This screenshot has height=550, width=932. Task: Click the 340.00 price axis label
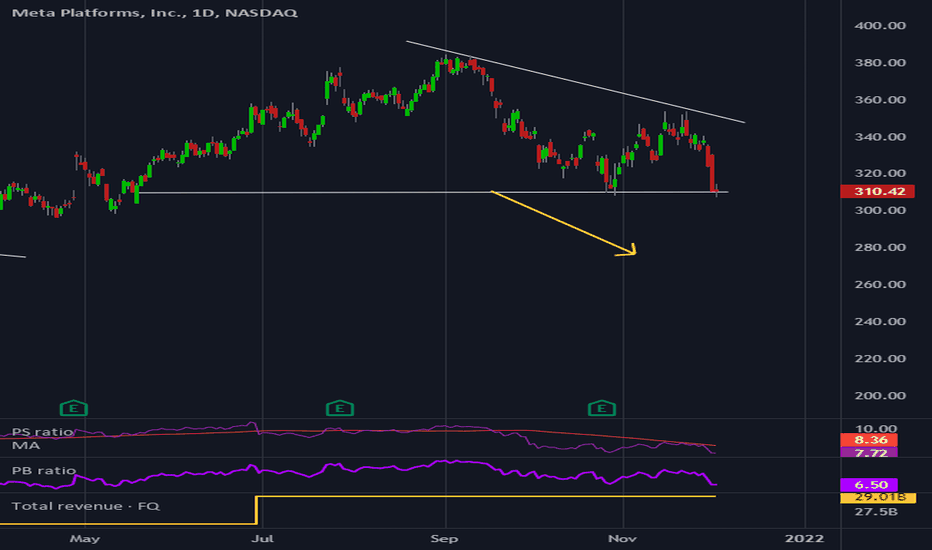tap(880, 137)
